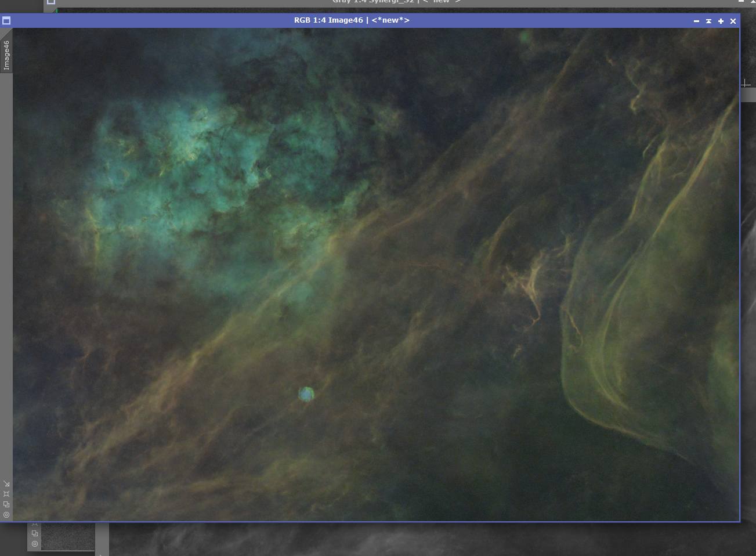The height and width of the screenshot is (556, 756).
Task: Close the Image46 window
Action: (x=733, y=21)
